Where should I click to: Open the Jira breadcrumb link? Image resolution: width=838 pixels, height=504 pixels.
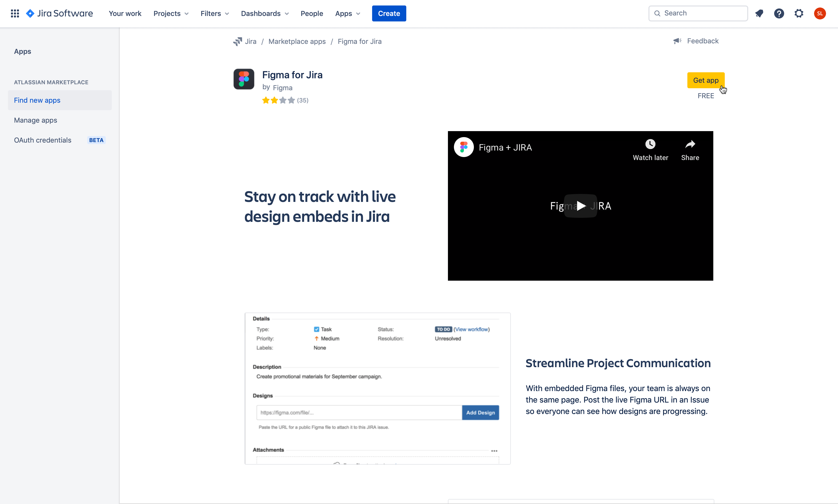pos(250,41)
